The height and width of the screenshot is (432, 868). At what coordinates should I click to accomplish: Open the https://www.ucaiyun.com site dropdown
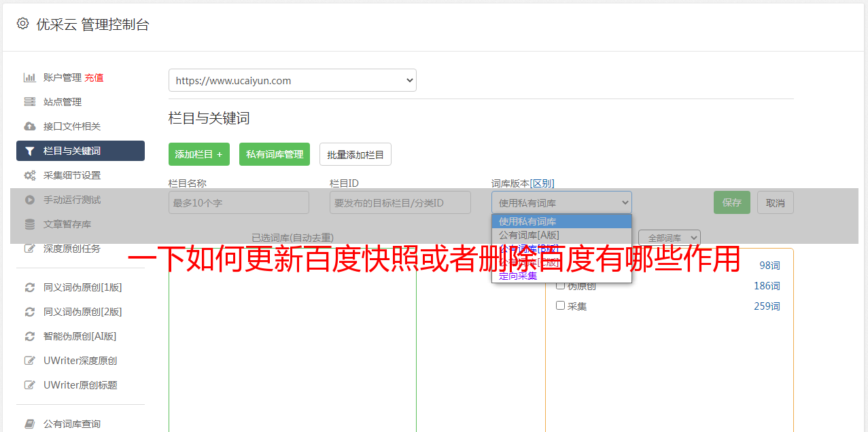(292, 80)
